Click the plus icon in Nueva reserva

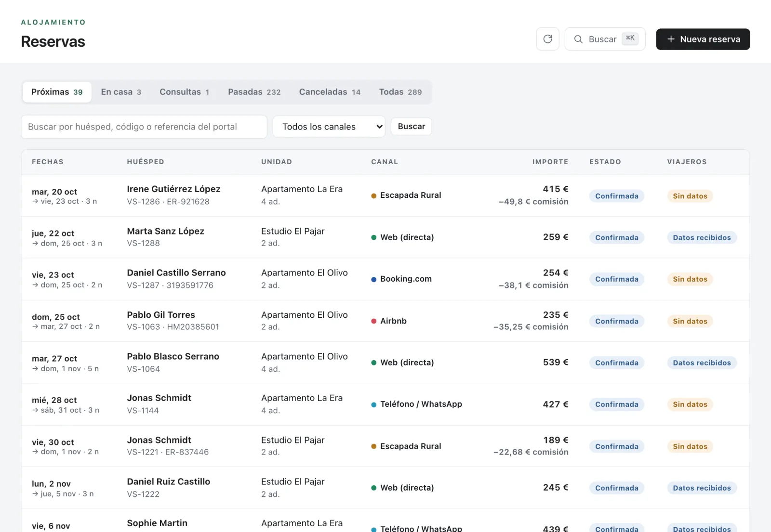point(671,39)
